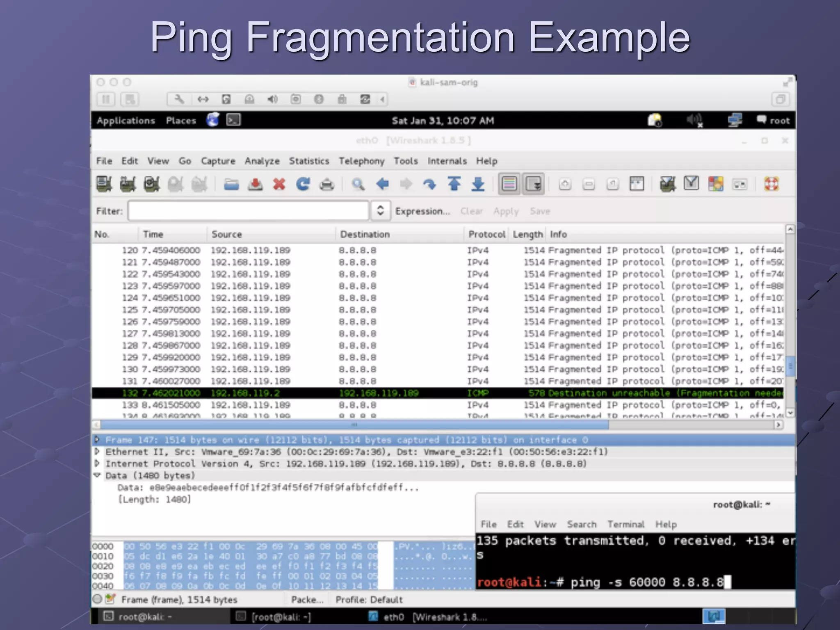Click the Expression... button
The width and height of the screenshot is (840, 630).
pos(422,211)
